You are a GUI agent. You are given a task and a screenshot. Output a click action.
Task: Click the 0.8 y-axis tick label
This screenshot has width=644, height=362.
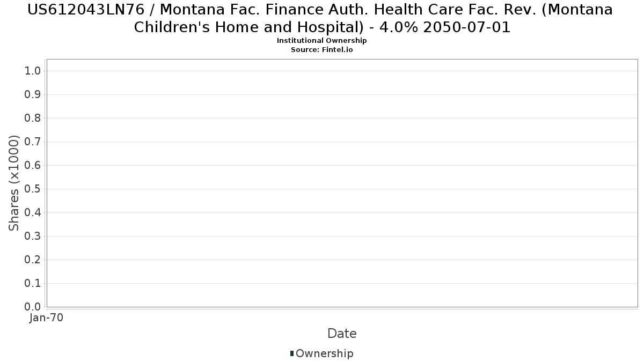click(33, 119)
